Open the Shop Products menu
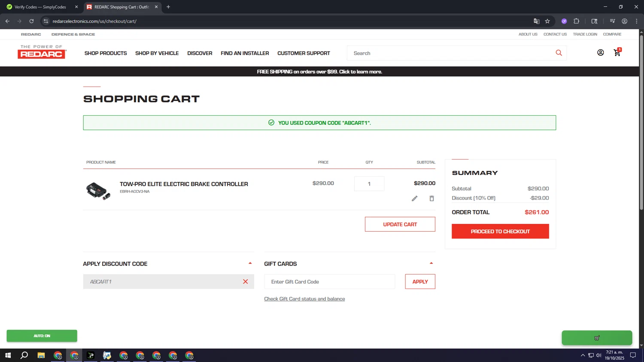Image resolution: width=644 pixels, height=362 pixels. [x=106, y=53]
